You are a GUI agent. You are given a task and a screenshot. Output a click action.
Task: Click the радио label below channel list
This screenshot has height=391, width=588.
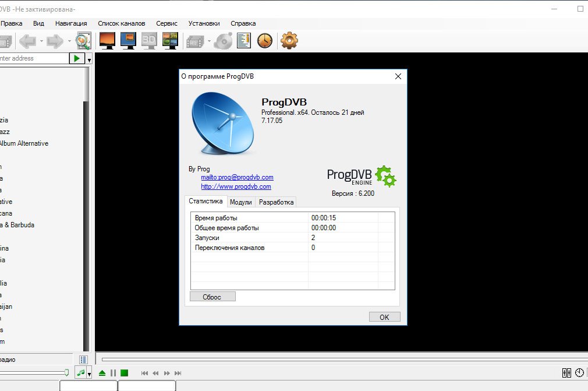8,360
